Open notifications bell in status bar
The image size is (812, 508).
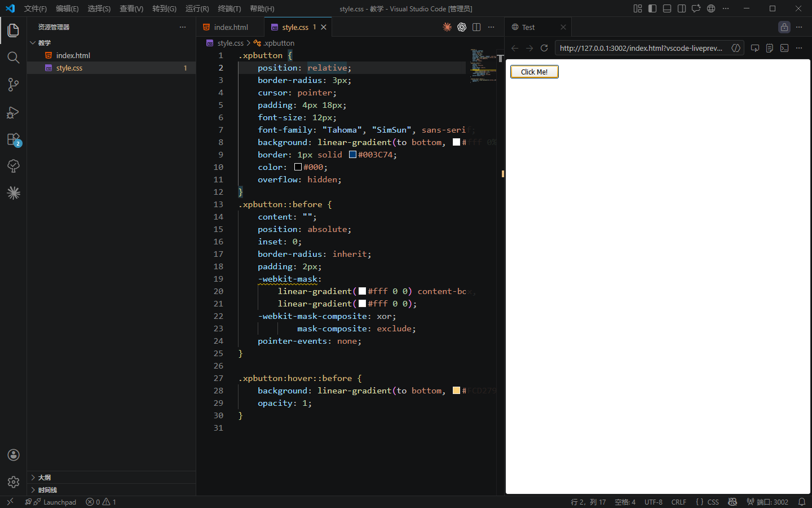click(802, 502)
